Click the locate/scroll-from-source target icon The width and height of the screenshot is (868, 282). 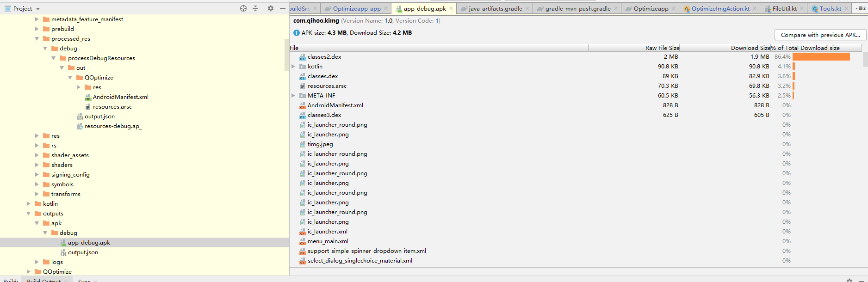[x=243, y=8]
